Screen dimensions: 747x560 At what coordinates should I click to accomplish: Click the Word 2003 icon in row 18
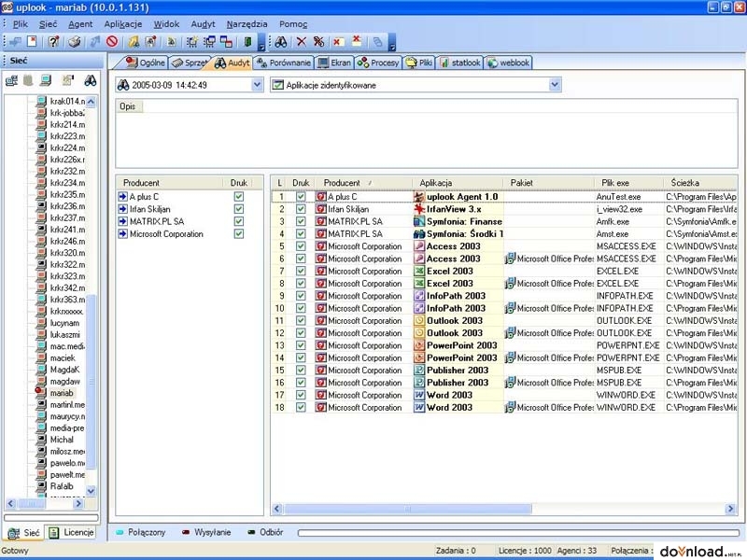click(418, 407)
